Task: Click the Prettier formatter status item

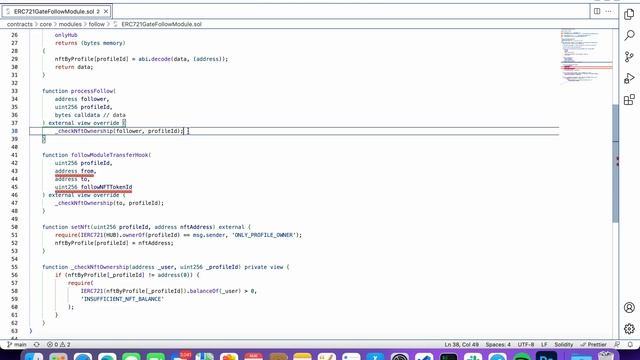Action: click(593, 344)
